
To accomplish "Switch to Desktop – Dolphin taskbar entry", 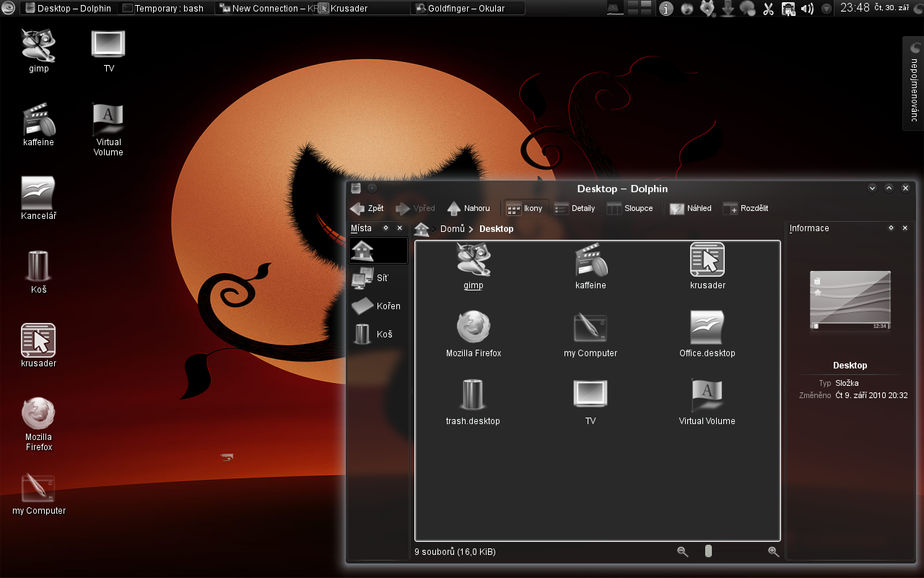I will coord(68,9).
